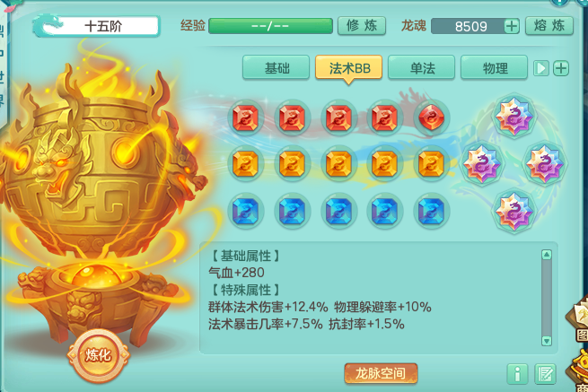The width and height of the screenshot is (588, 392).
Task: Click the scrollbar up arrow in the attributes panel
Action: click(547, 255)
